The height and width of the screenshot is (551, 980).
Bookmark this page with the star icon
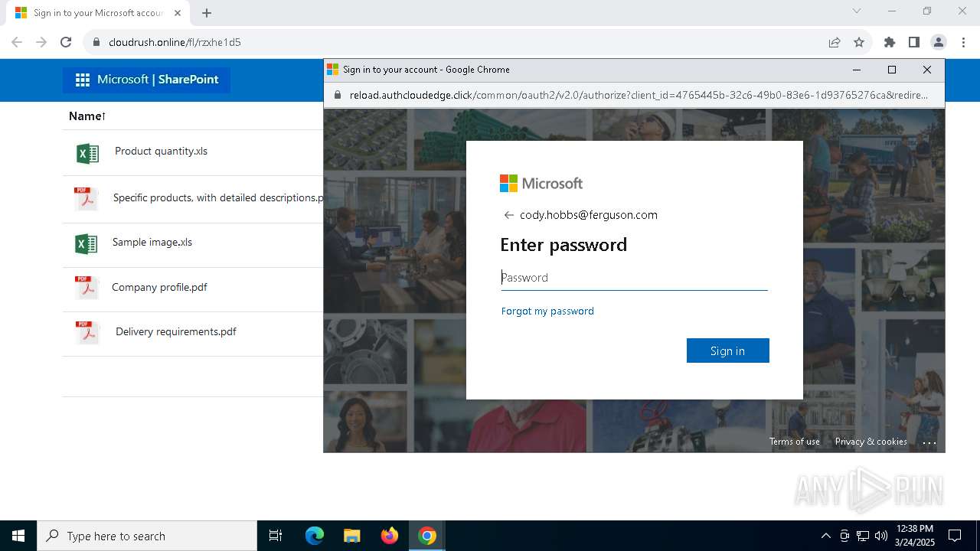[x=859, y=42]
